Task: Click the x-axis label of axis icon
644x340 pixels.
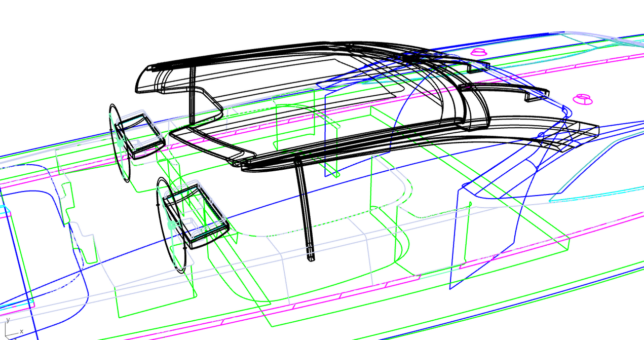Action: [21, 331]
